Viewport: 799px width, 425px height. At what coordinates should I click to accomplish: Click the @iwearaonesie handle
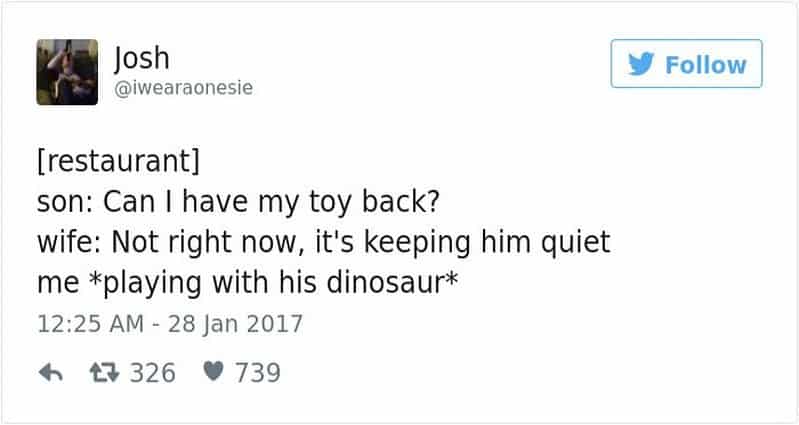[184, 88]
